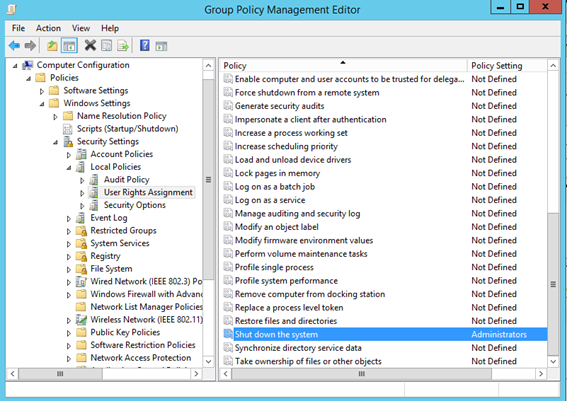Screen dimensions: 567x401
Task: Expand the Software Settings node
Action: [x=42, y=91]
